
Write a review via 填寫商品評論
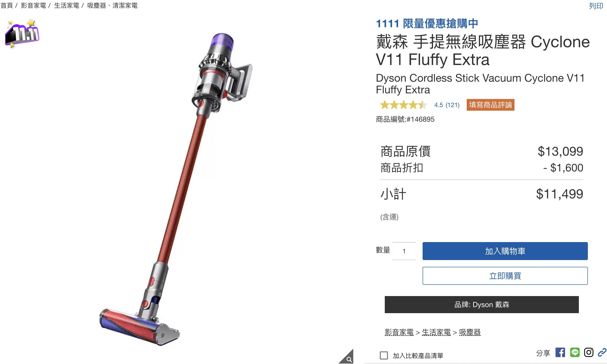pyautogui.click(x=490, y=105)
